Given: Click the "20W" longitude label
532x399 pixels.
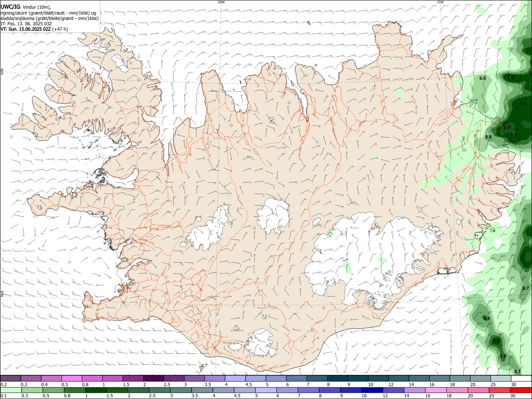Looking at the screenshot, I should click(221, 2).
